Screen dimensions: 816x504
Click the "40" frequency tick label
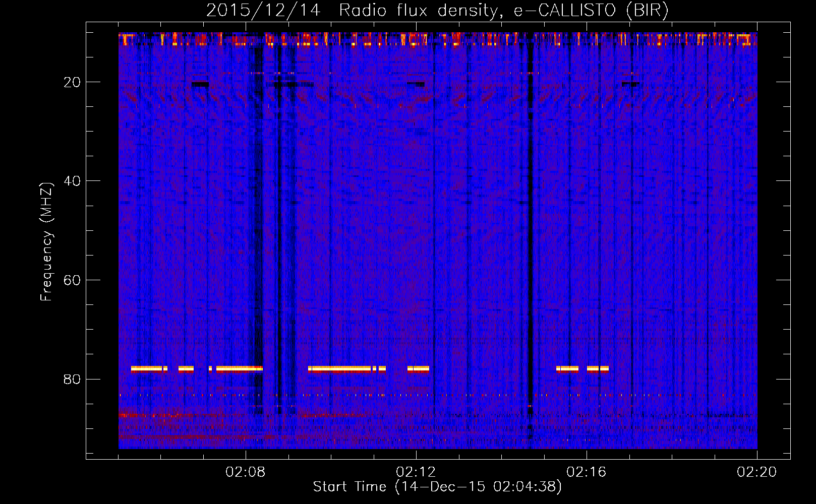pos(72,181)
